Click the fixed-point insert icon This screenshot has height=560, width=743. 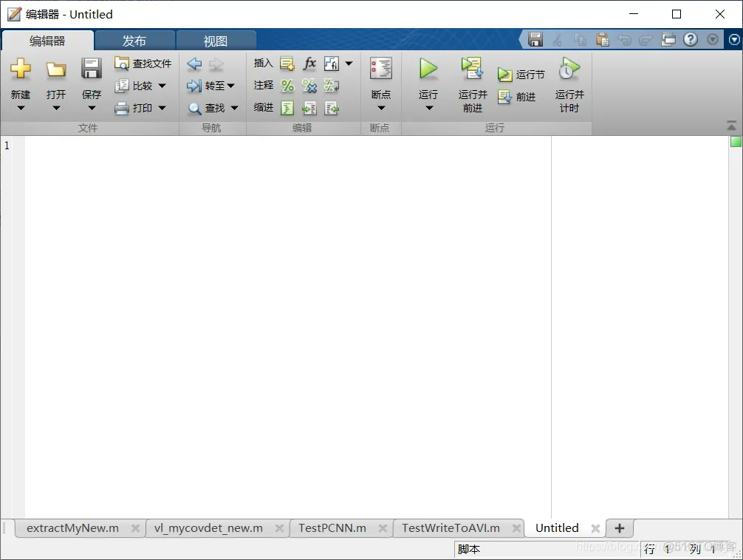[331, 64]
